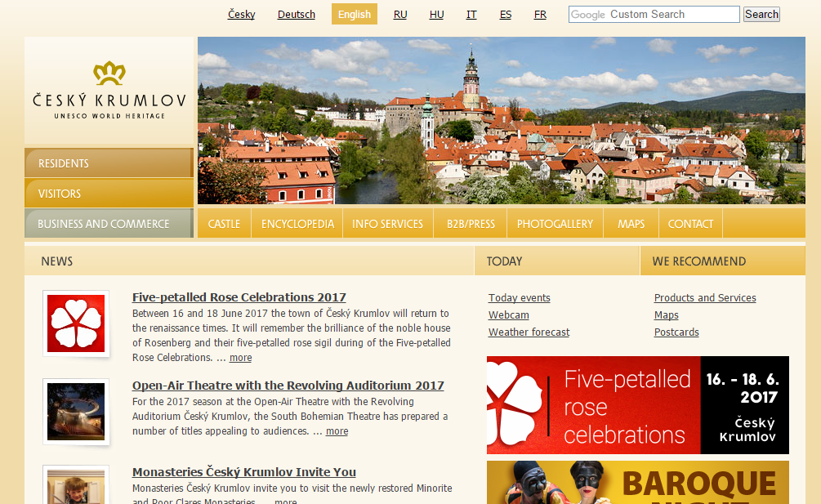821x504 pixels.
Task: Open the revolving auditorium news thumbnail
Action: pos(76,412)
